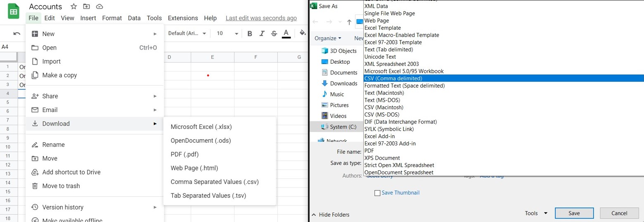Toggle strikethrough formatting in Sheets toolbar
Screen dimensions: 644x222
pos(274,33)
